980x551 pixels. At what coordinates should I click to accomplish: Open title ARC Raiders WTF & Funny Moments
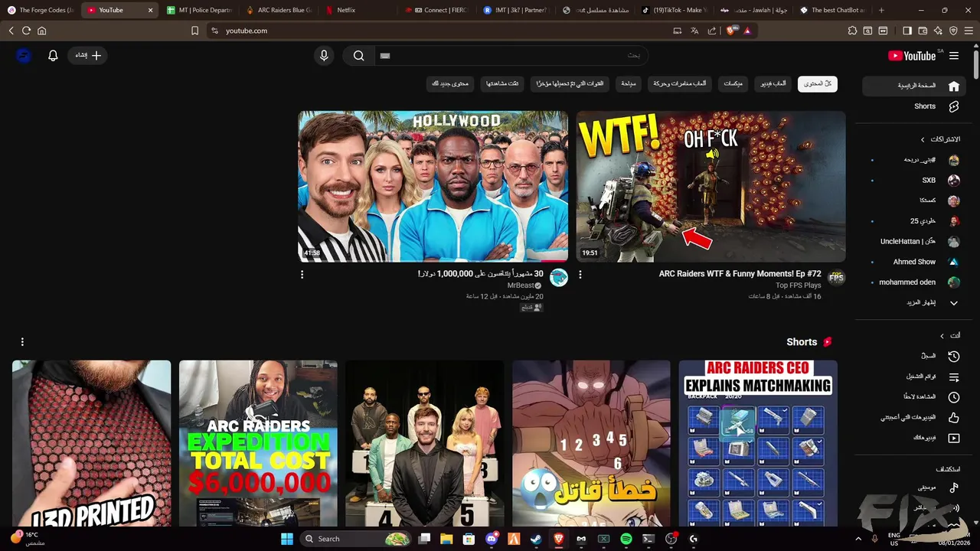740,274
